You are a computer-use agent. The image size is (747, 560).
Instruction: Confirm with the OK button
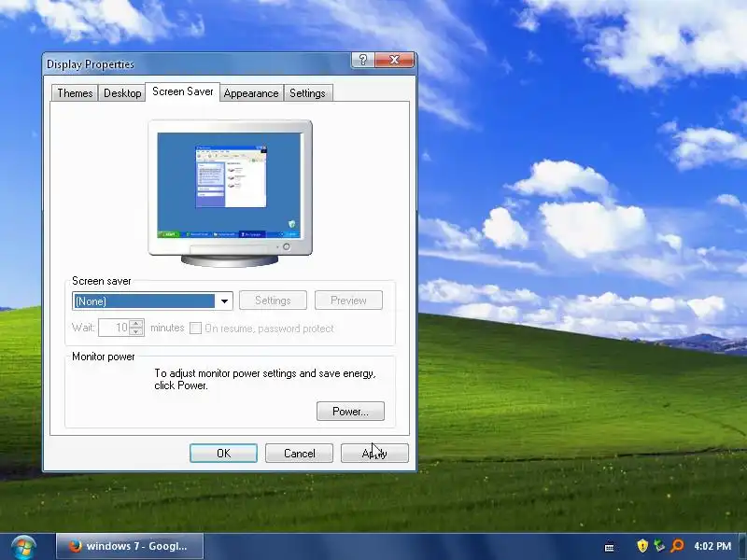(223, 454)
